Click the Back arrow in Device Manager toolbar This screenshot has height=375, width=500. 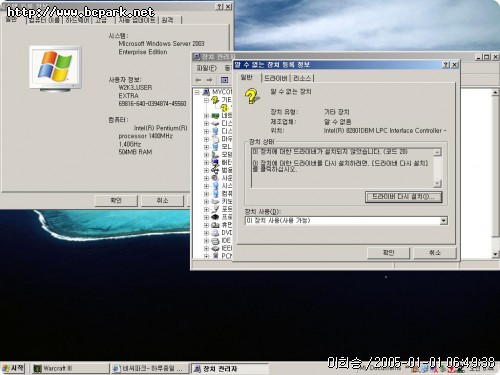198,80
